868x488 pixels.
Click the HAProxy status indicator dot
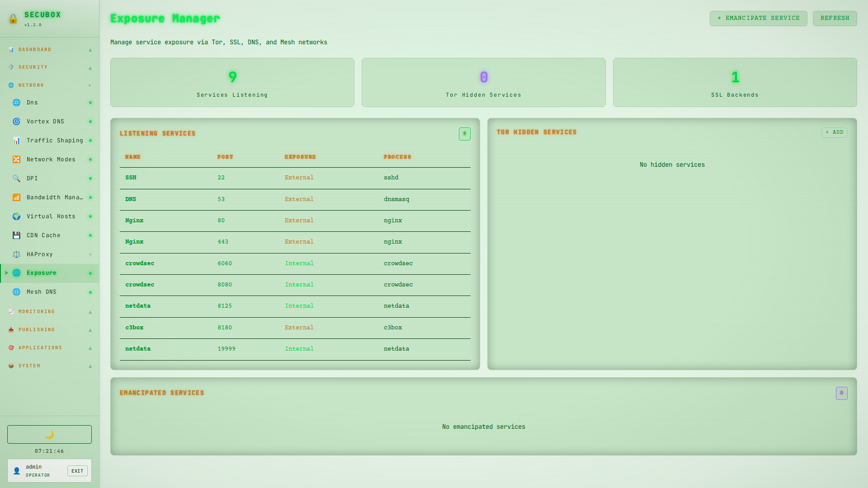coord(90,254)
